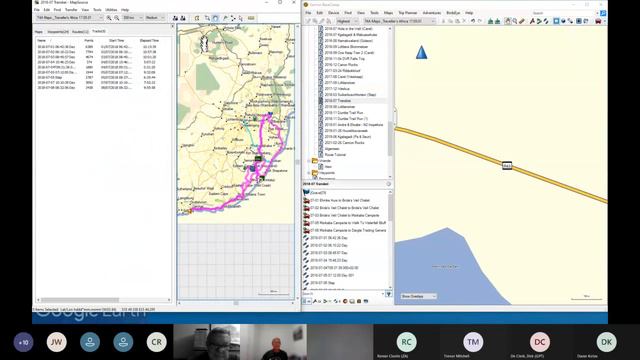This screenshot has width=640, height=360.
Task: Click the Undo arrow in BaseCamp toolbar
Action: click(473, 21)
